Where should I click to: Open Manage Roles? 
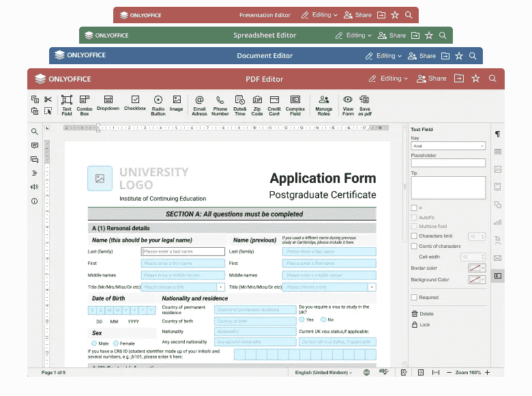(324, 105)
